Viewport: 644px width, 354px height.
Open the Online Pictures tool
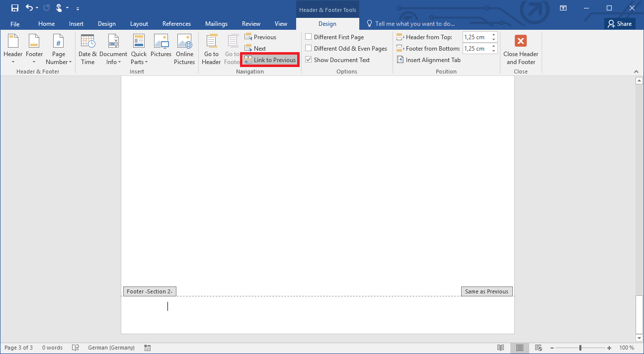[x=184, y=49]
